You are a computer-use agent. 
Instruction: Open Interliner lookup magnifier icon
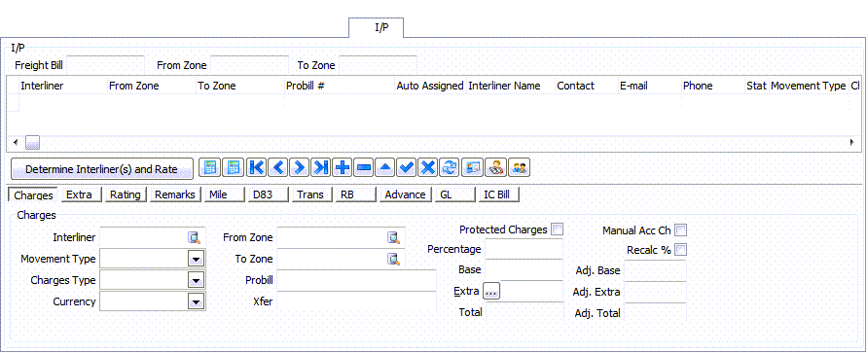194,237
